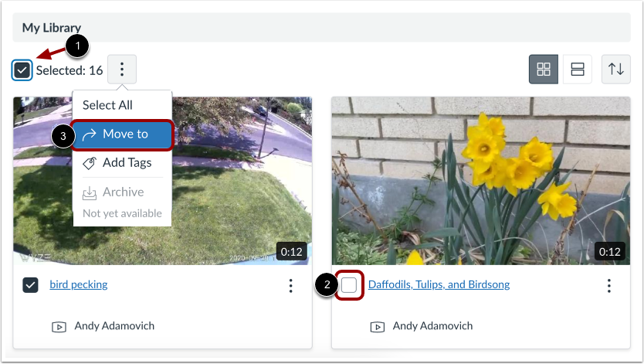Image resolution: width=644 pixels, height=364 pixels.
Task: Click the 0:12 duration on bird pecking thumbnail
Action: coord(292,251)
